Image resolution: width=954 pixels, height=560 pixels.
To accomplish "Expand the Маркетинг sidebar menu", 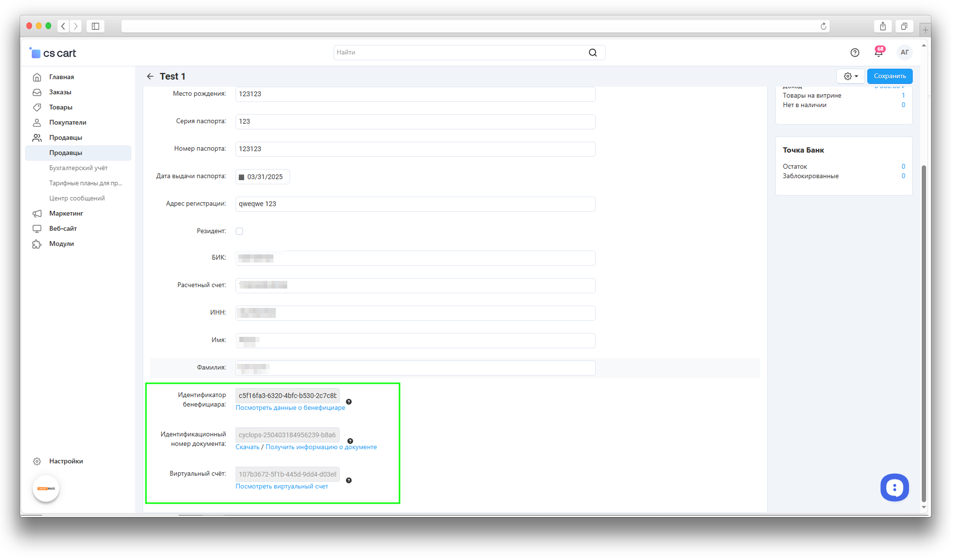I will (66, 213).
